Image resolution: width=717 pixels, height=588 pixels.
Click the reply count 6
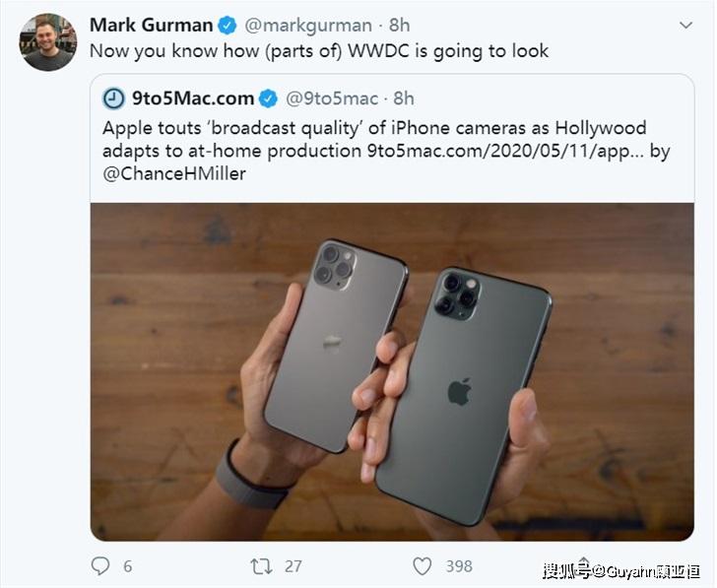(x=128, y=566)
